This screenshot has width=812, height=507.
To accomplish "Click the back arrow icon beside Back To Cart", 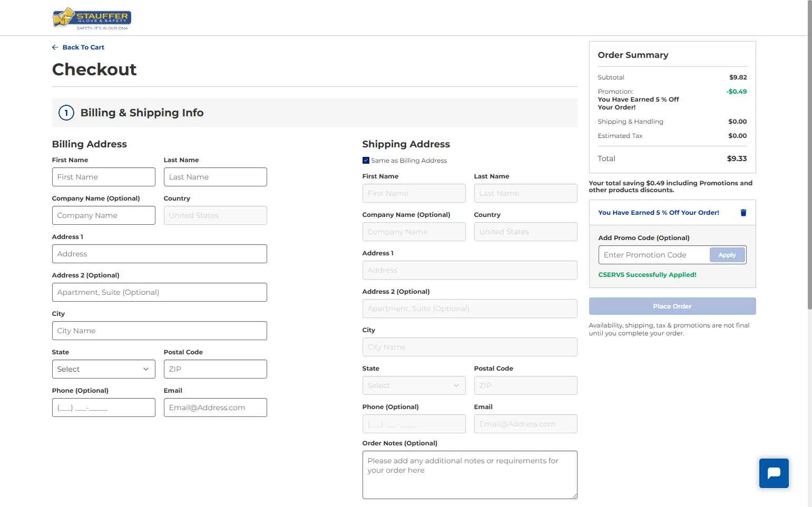I will pos(55,47).
